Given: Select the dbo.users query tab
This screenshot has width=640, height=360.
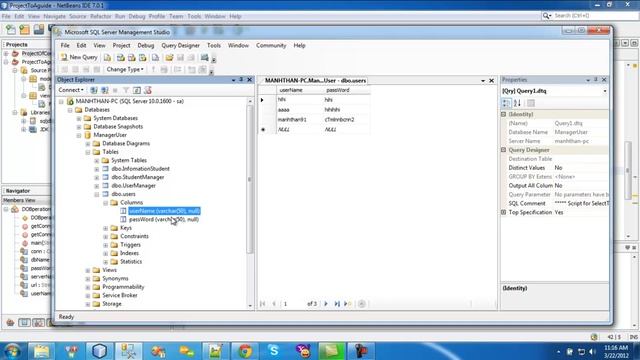Looking at the screenshot, I should point(315,80).
